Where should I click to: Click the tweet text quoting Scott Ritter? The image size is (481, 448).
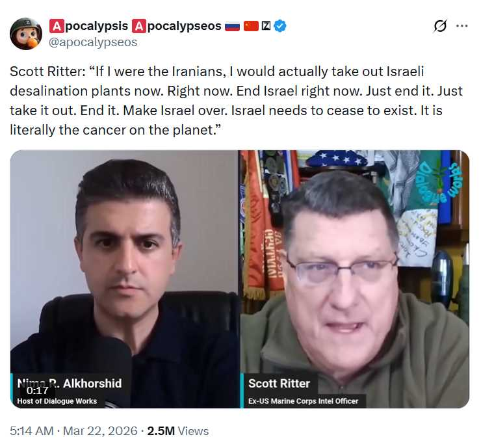click(x=236, y=101)
